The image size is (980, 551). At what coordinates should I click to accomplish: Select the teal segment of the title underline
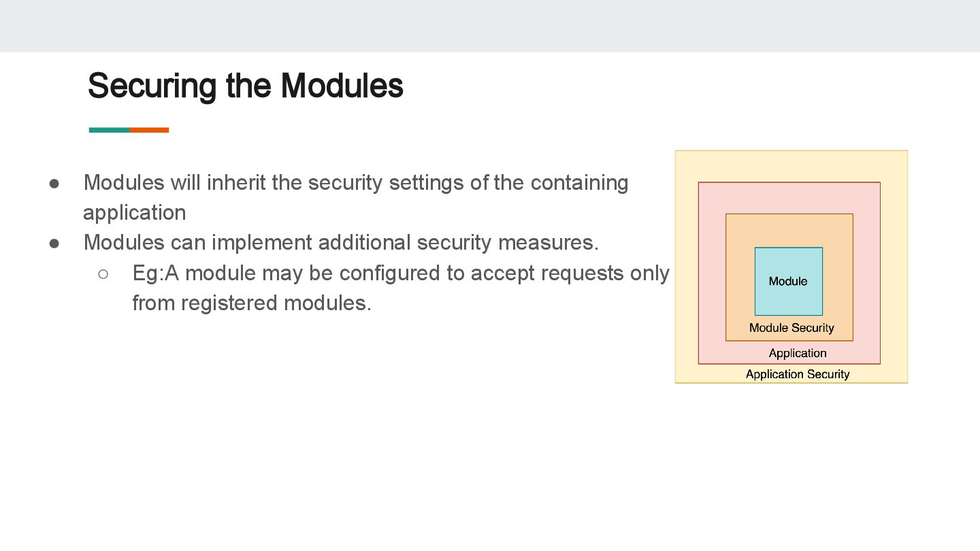tap(109, 130)
